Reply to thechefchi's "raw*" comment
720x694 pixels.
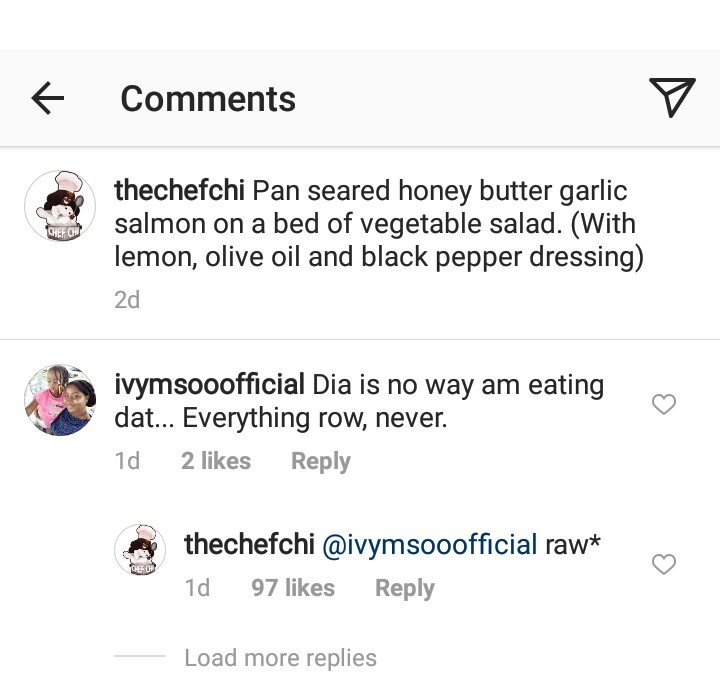(x=404, y=588)
